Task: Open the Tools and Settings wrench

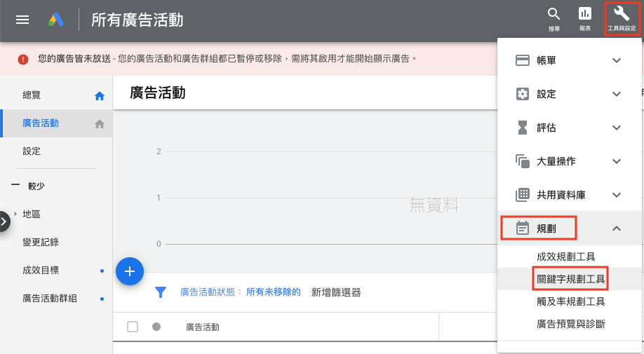Action: point(622,18)
